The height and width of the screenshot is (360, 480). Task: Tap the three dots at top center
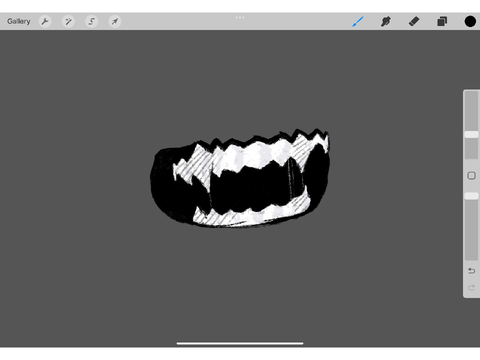point(240,17)
